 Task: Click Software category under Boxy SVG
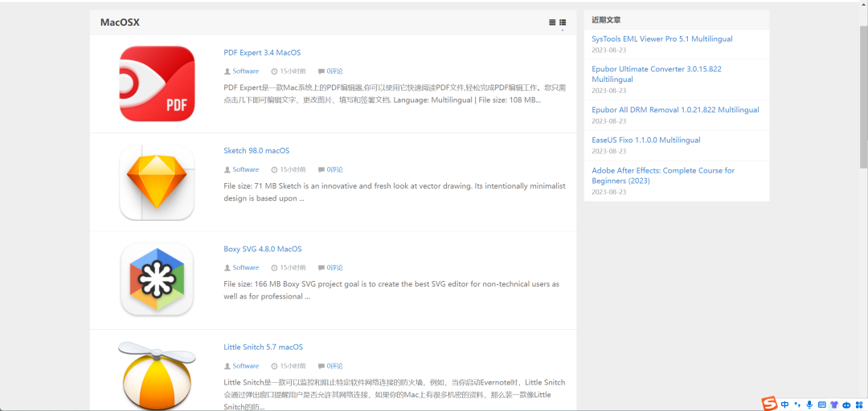pyautogui.click(x=246, y=268)
